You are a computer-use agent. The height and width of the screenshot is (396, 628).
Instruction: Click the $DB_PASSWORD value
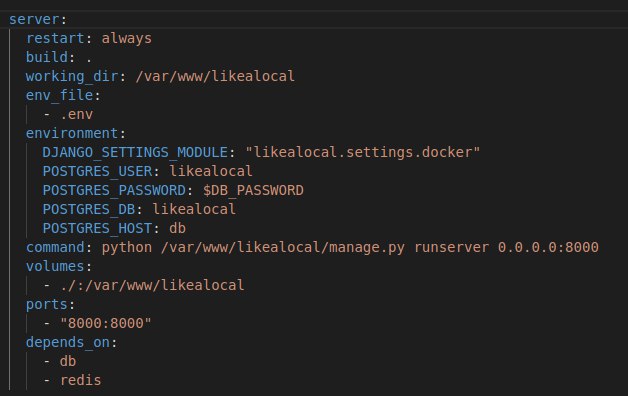click(253, 191)
